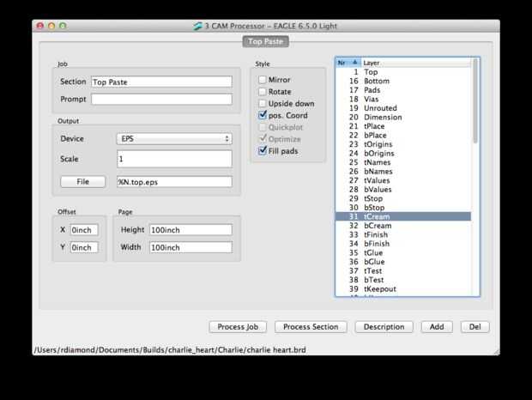Focus the page Height field
532x400 pixels.
tap(190, 230)
